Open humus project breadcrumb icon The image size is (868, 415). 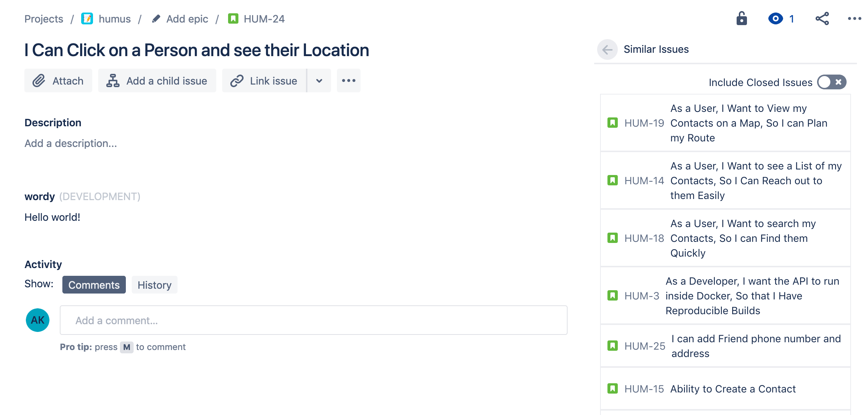(87, 18)
